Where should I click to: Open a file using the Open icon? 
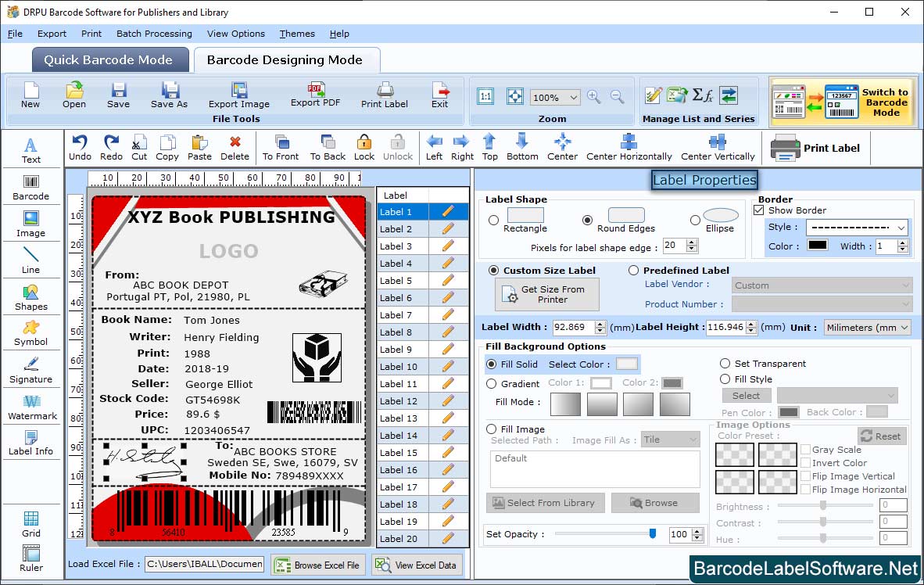pyautogui.click(x=74, y=95)
